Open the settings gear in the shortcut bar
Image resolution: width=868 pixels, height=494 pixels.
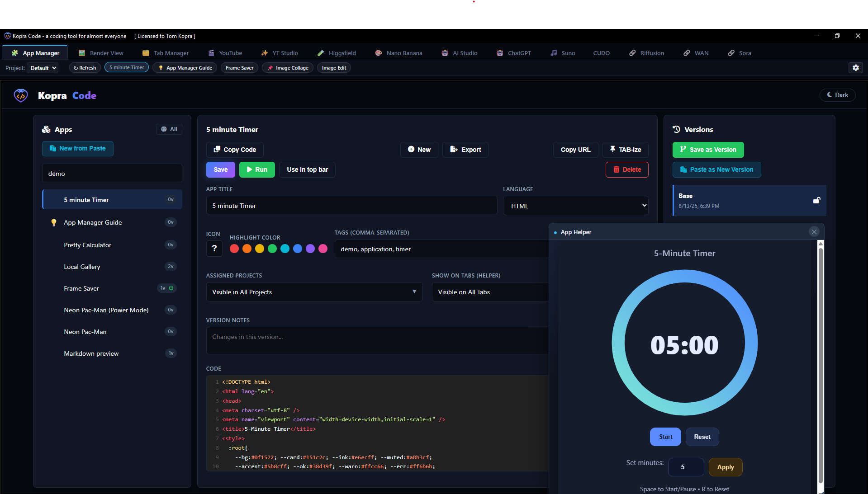(x=856, y=68)
